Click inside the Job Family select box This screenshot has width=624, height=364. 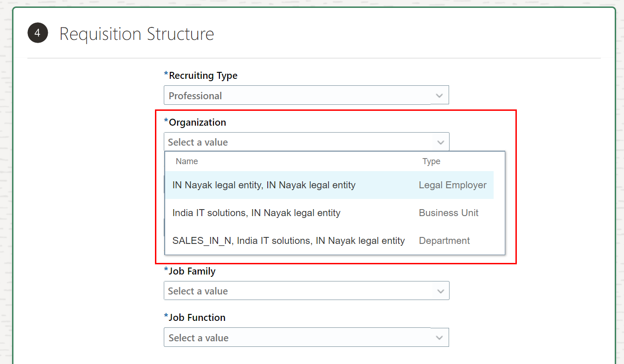pyautogui.click(x=278, y=291)
